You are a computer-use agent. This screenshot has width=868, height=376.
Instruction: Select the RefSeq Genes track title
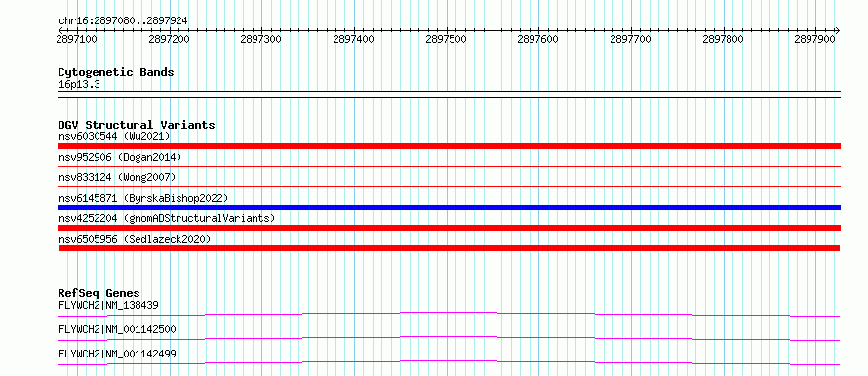[99, 293]
